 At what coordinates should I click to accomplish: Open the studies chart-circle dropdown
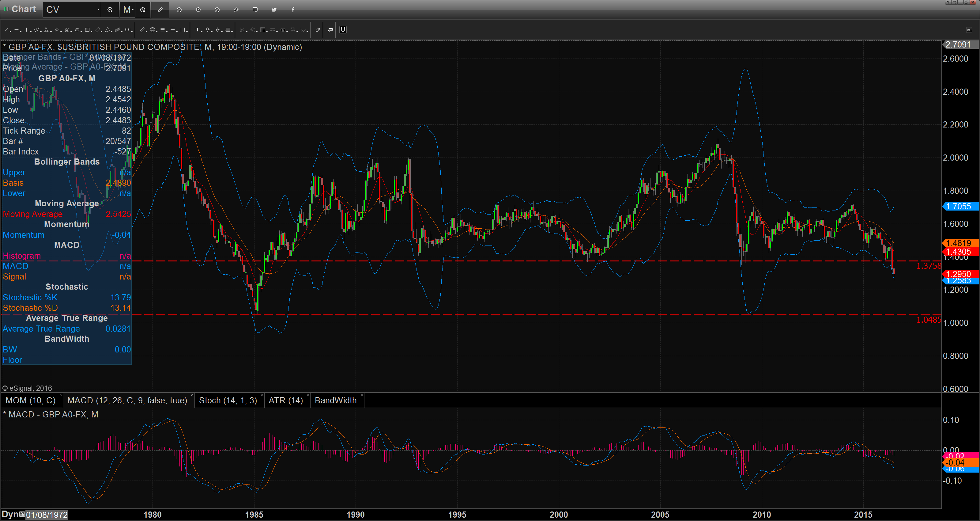click(x=179, y=10)
